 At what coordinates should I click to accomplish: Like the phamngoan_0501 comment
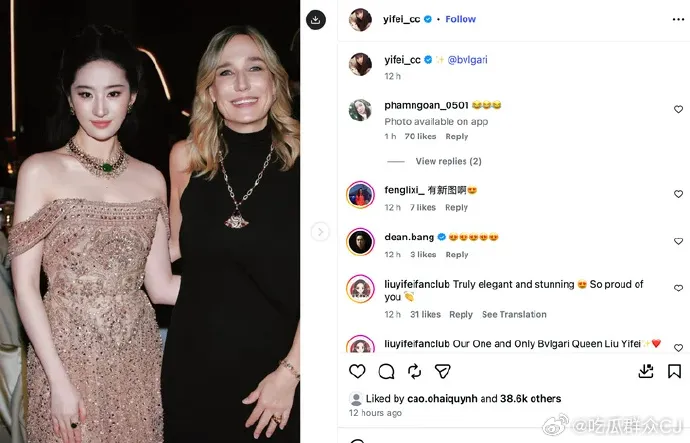678,109
